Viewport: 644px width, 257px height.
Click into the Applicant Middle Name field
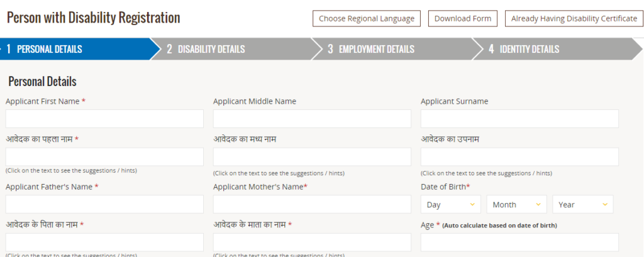tap(312, 119)
